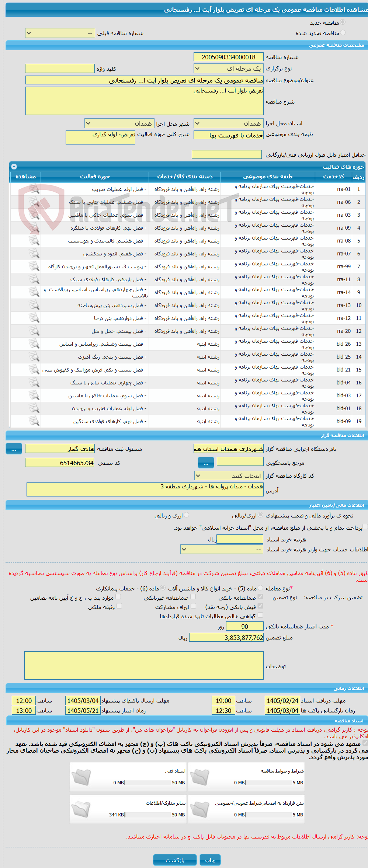Open the view icon for row rra-09
The height and width of the screenshot is (868, 368).
34,228
